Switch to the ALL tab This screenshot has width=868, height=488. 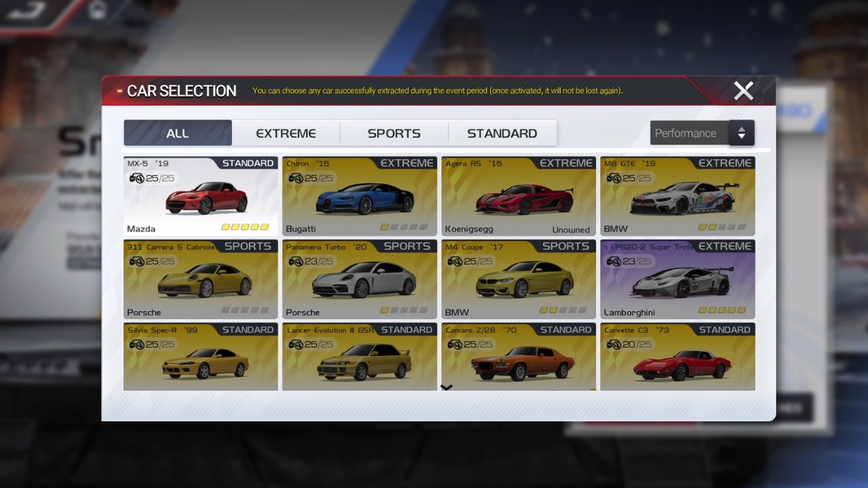[x=178, y=133]
